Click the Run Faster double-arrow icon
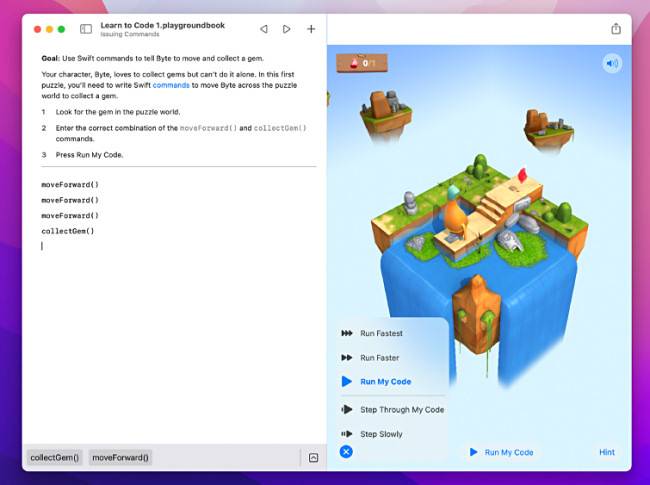 pos(347,358)
